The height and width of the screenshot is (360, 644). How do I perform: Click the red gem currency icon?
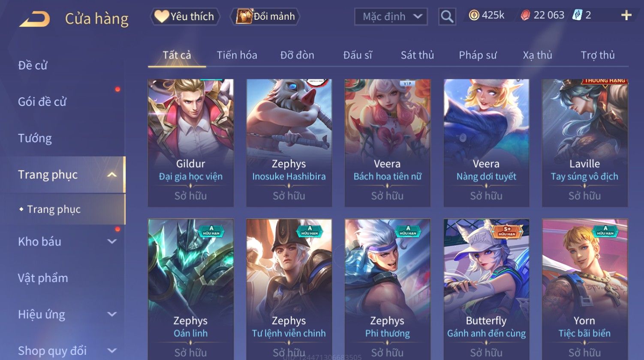[x=525, y=15]
